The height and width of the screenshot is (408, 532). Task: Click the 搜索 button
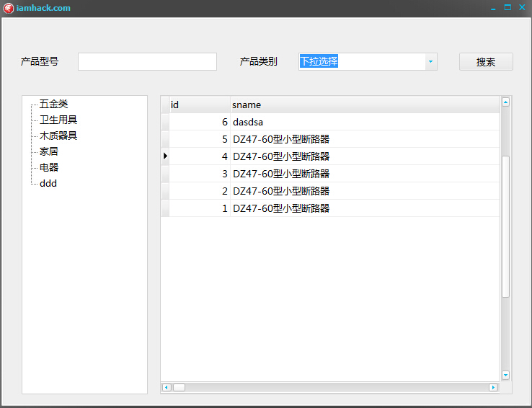coord(486,62)
